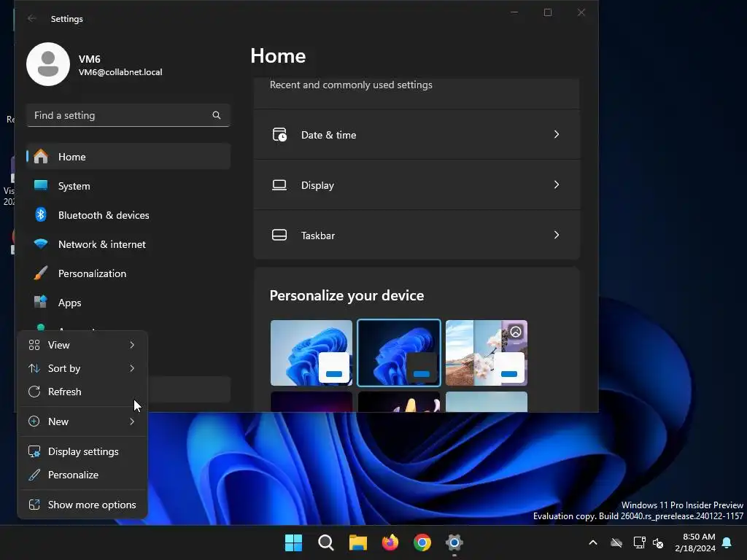Click the Show more options icon
This screenshot has width=747, height=560.
pyautogui.click(x=34, y=505)
